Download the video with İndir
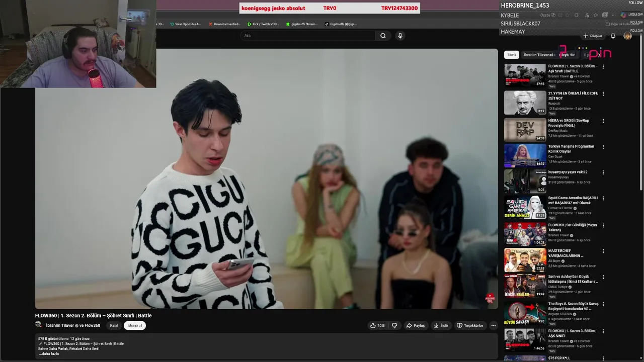Screen dimensions: 644x362 [441, 325]
